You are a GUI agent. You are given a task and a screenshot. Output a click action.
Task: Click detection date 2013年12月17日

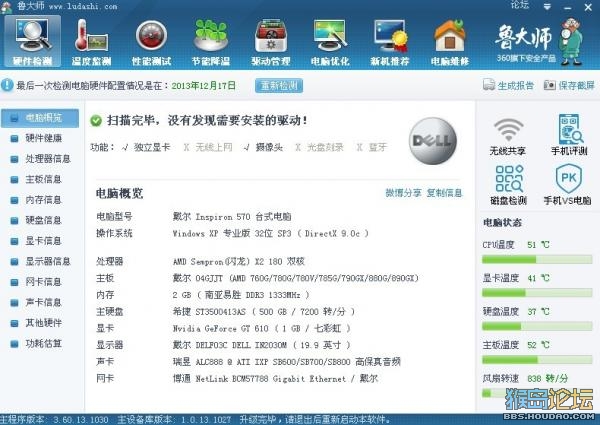coord(203,85)
